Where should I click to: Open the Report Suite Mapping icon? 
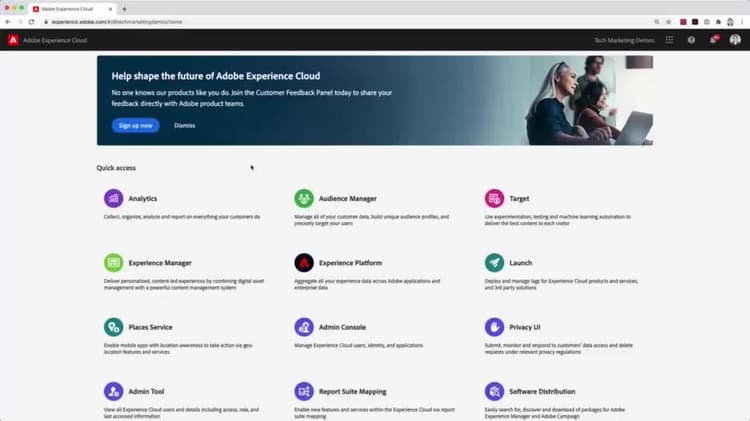coord(304,391)
